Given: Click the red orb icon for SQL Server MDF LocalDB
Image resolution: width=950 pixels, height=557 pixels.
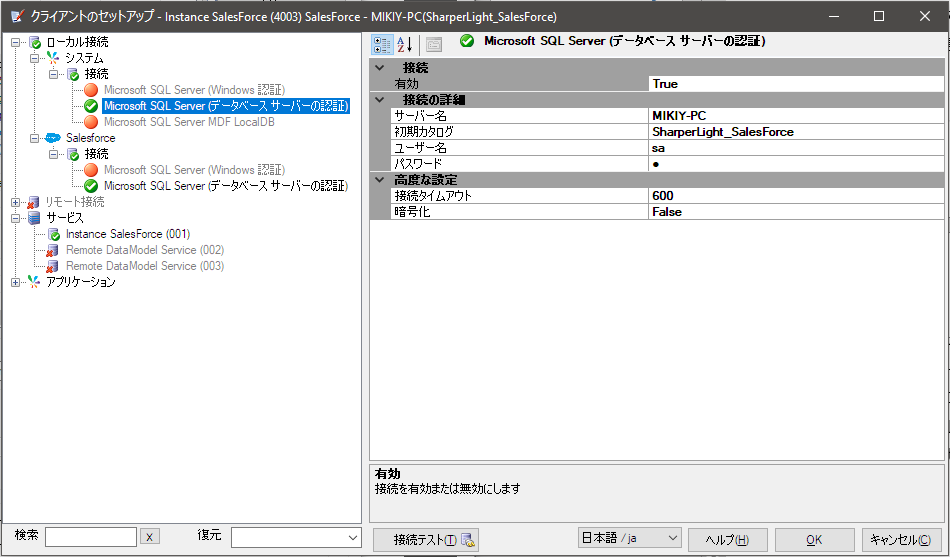Looking at the screenshot, I should click(91, 122).
